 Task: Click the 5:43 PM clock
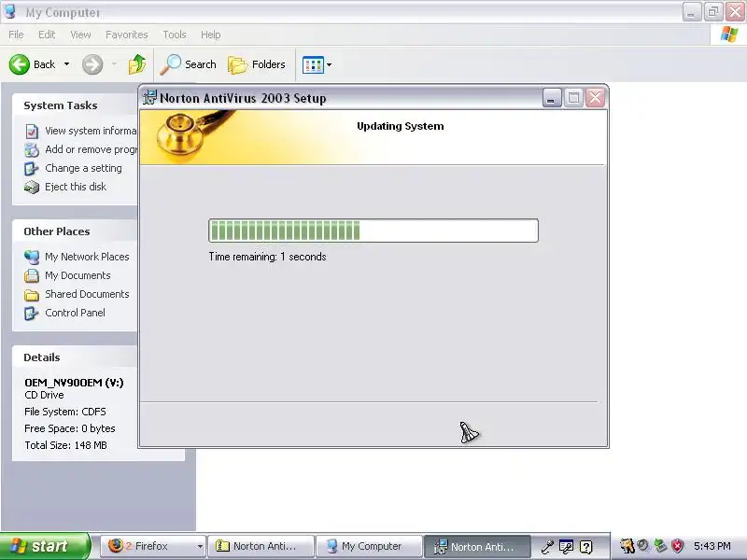coord(712,546)
